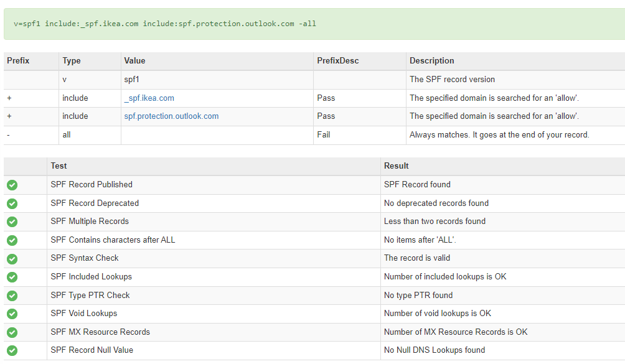Click the green check beside SPF Record Deprecated
This screenshot has width=625, height=364.
[12, 203]
